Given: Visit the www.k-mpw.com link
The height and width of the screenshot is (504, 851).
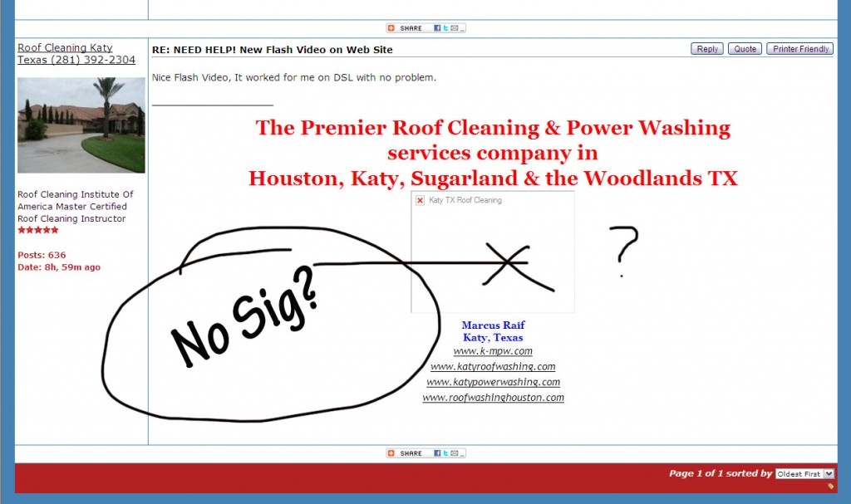Looking at the screenshot, I should click(x=493, y=351).
